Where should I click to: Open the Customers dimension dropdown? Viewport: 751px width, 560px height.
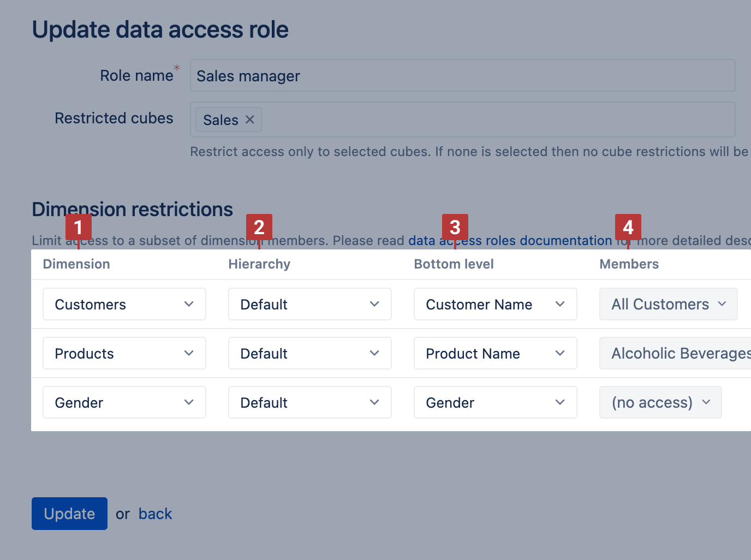tap(124, 304)
